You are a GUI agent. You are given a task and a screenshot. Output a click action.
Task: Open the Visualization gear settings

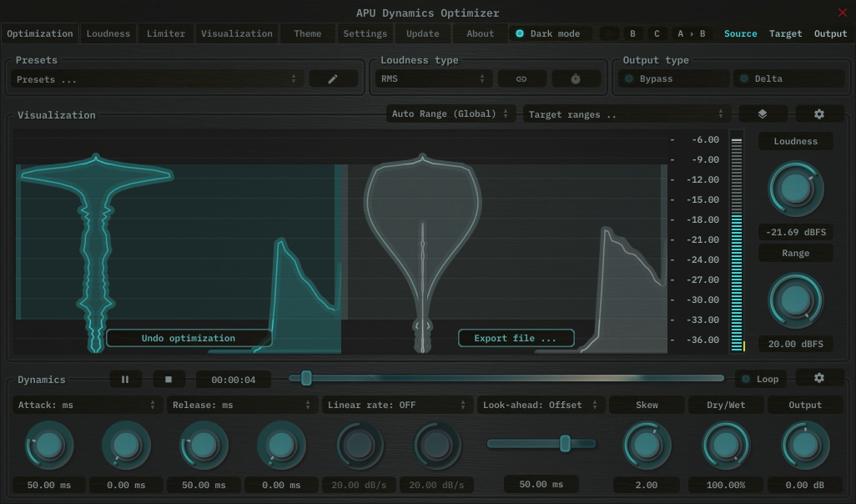(818, 114)
